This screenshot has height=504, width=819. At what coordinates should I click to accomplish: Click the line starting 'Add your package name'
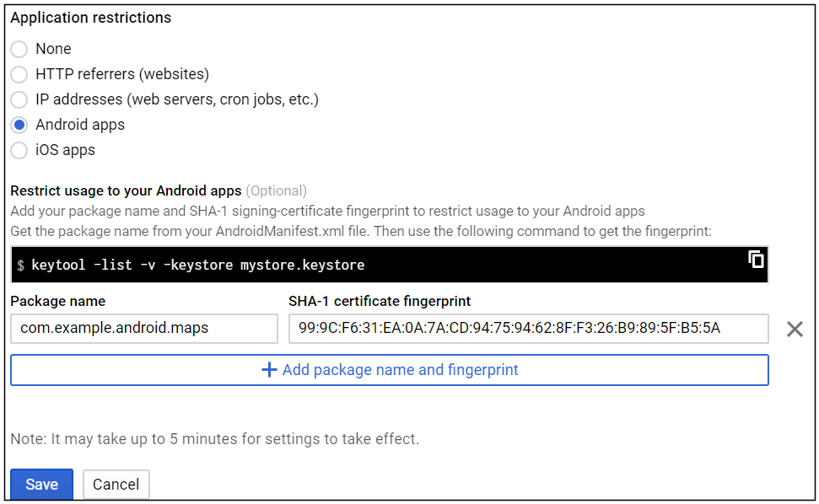pos(327,211)
